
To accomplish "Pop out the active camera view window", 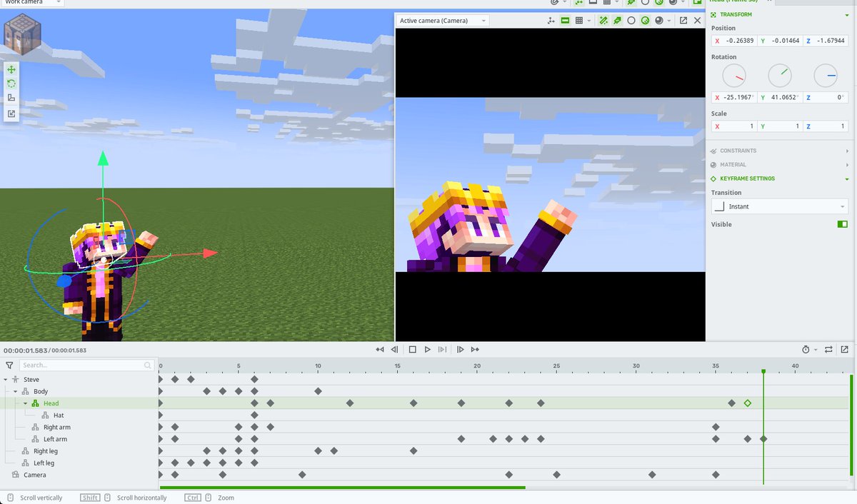I will pyautogui.click(x=683, y=21).
